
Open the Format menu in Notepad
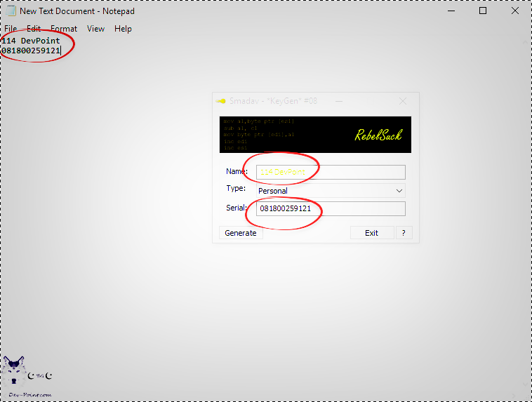[64, 29]
